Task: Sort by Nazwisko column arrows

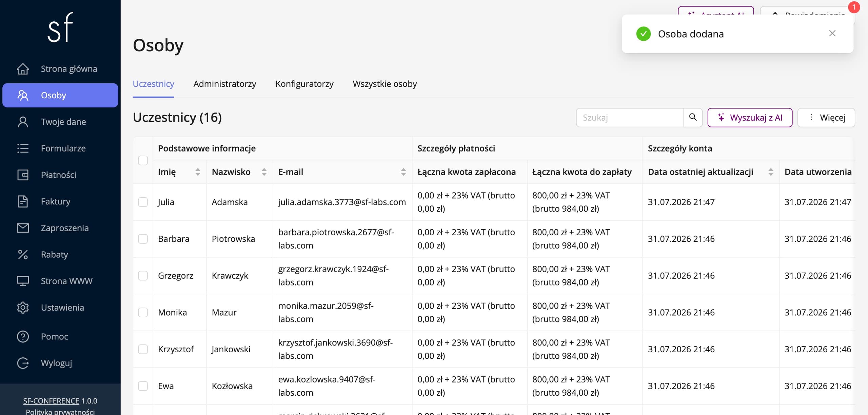Action: tap(264, 172)
